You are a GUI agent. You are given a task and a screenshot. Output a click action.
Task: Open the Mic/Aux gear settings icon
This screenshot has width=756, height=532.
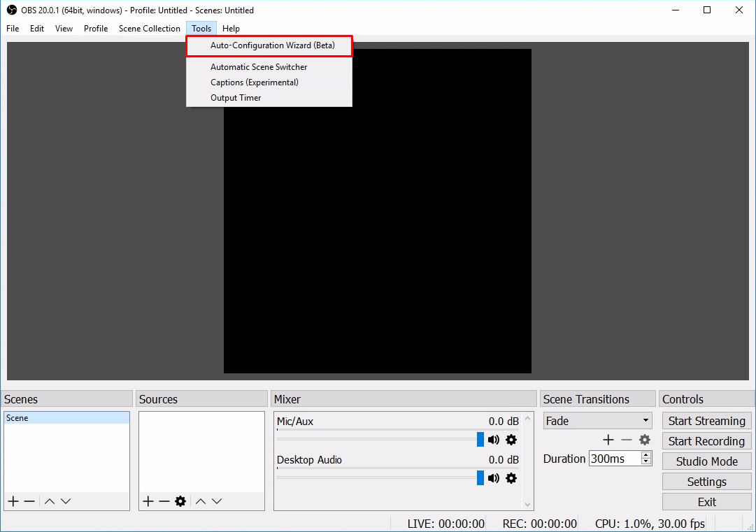click(x=511, y=440)
